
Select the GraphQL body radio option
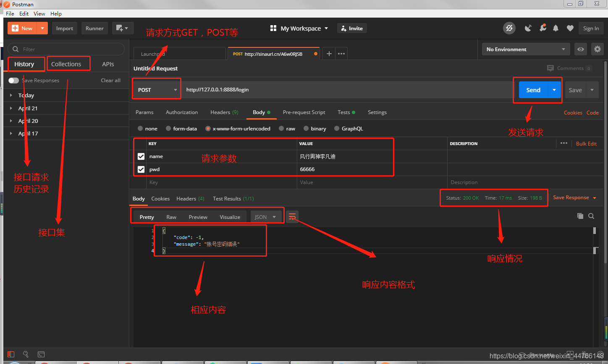(337, 129)
